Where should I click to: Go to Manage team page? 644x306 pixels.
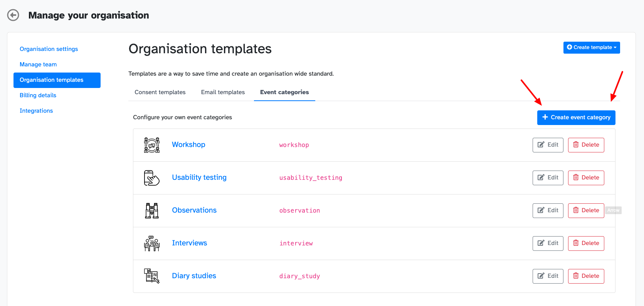[38, 64]
